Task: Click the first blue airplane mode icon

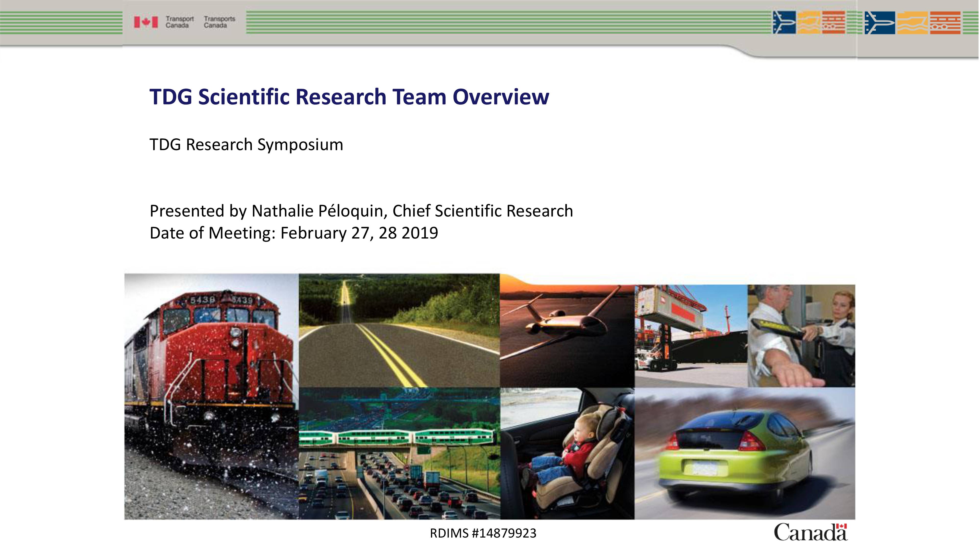Action: click(x=784, y=23)
